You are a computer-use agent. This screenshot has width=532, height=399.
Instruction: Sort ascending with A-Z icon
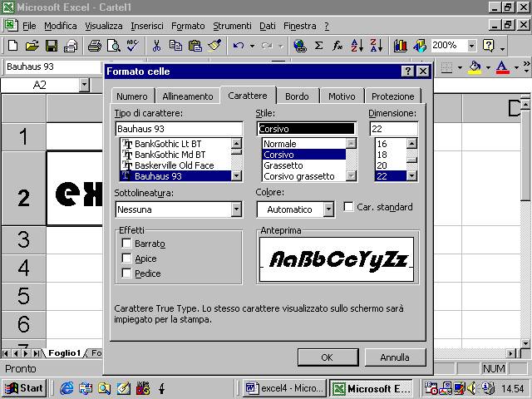pos(357,46)
